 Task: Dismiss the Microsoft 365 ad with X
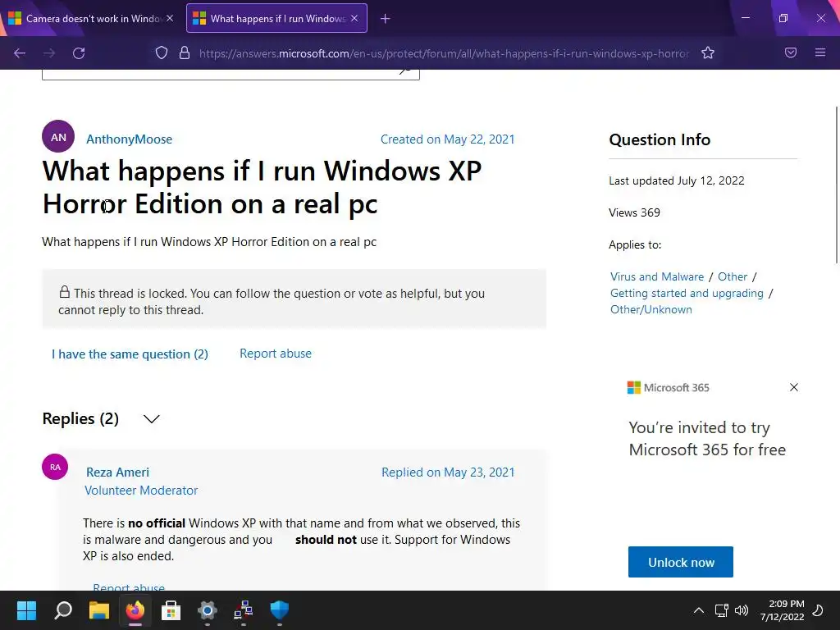tap(794, 387)
